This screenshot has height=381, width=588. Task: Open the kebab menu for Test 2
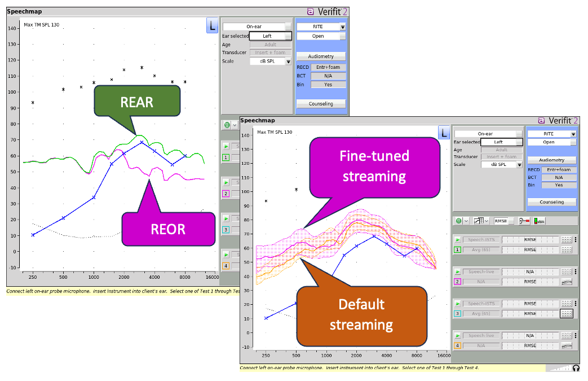[576, 271]
